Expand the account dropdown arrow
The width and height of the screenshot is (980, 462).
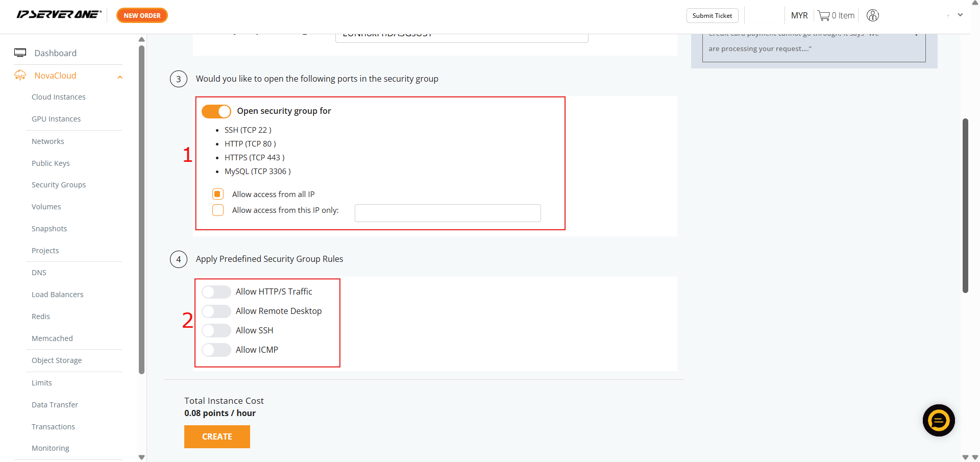(x=960, y=15)
